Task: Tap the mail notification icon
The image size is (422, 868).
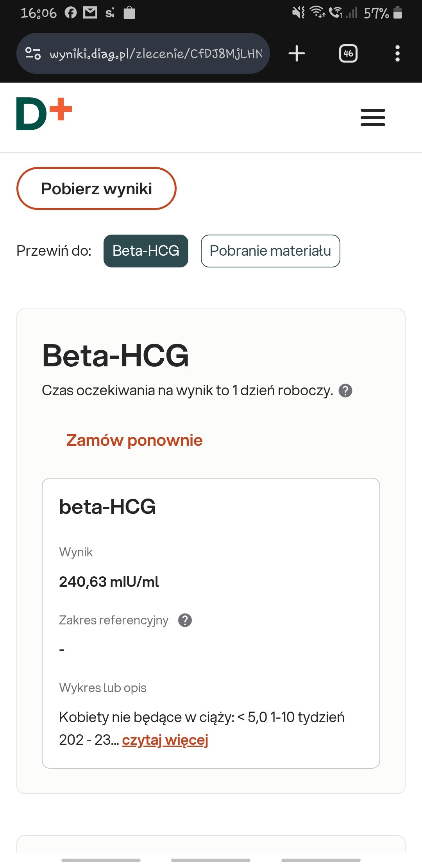Action: coord(90,13)
